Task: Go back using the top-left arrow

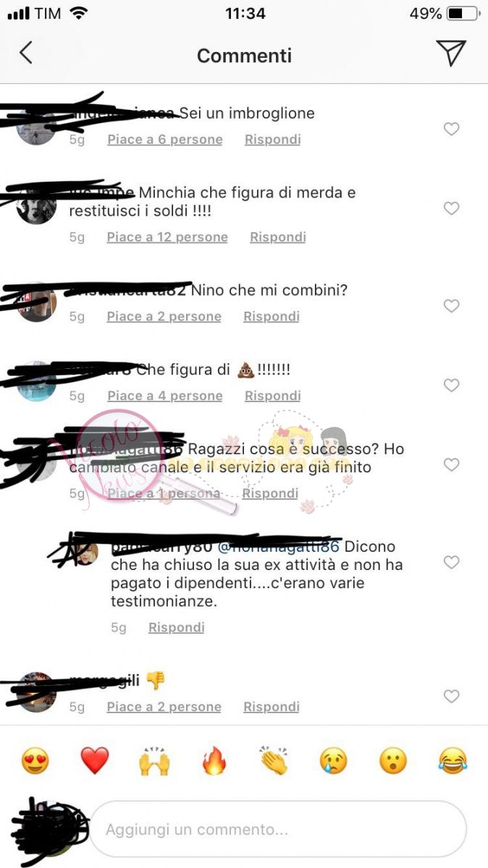Action: tap(26, 53)
